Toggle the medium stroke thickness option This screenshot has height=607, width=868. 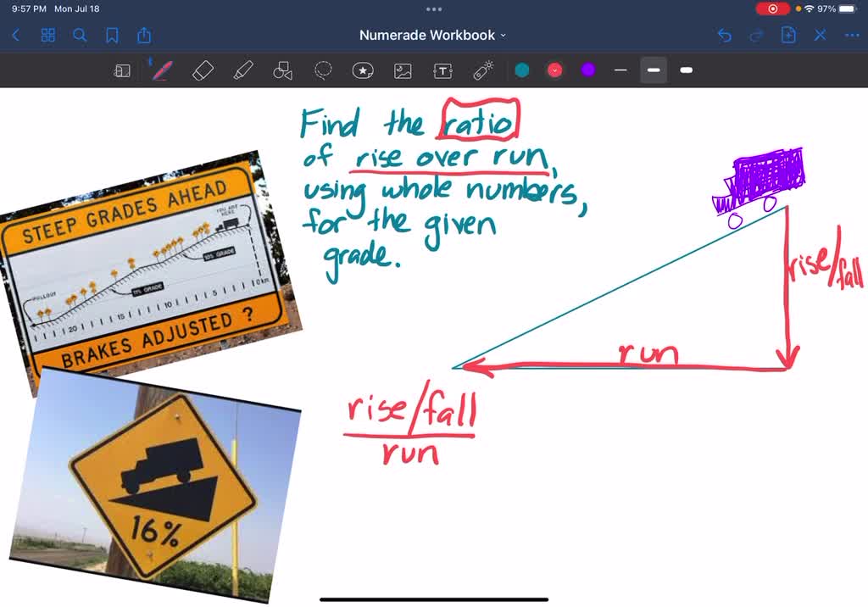[654, 70]
